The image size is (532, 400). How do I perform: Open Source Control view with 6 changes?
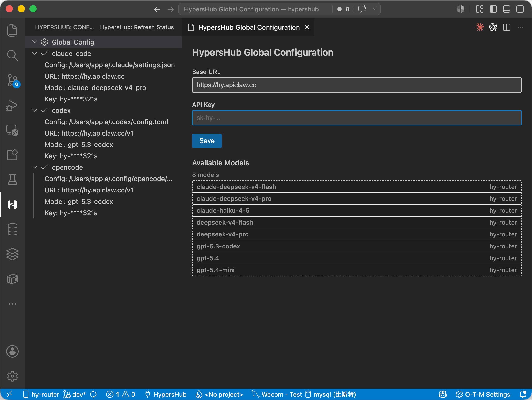pyautogui.click(x=12, y=80)
